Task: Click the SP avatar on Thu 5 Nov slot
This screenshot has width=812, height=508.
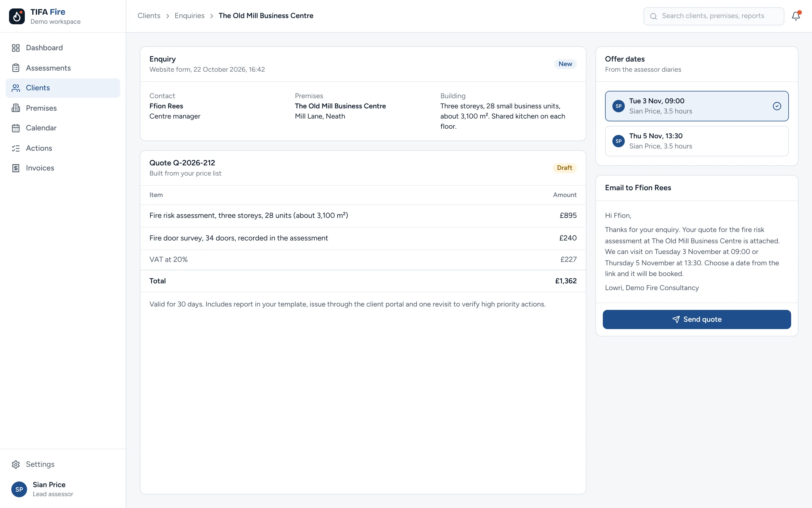Action: [x=618, y=141]
